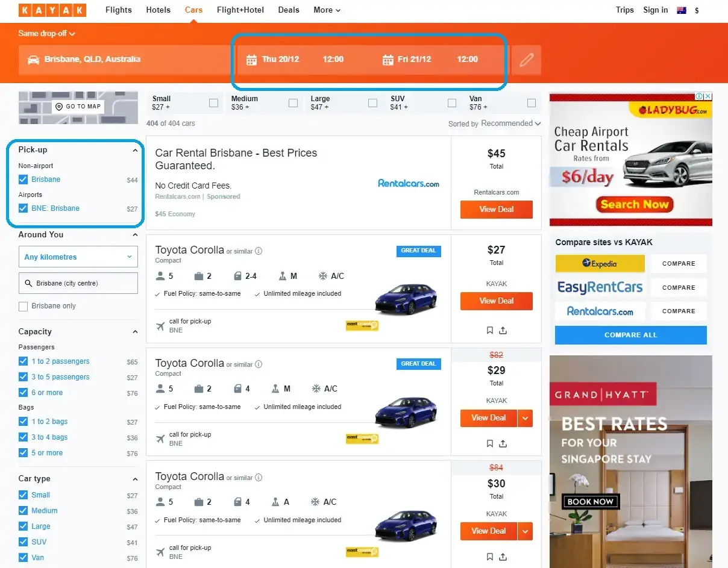This screenshot has height=568, width=728.
Task: Share the $27 Toyota Corolla deal
Action: tap(503, 330)
